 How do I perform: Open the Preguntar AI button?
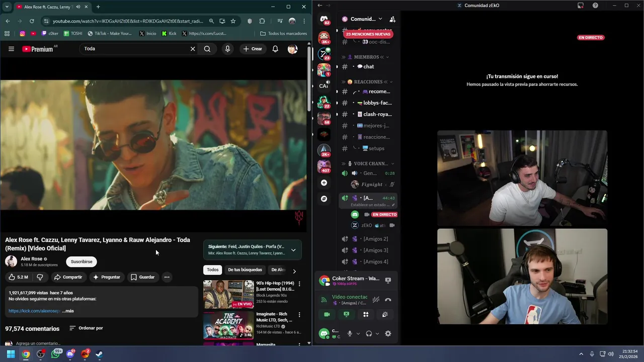tap(106, 277)
